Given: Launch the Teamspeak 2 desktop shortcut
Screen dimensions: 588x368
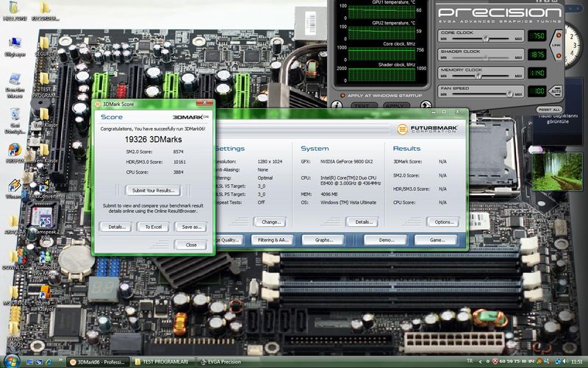Looking at the screenshot, I should (x=46, y=225).
